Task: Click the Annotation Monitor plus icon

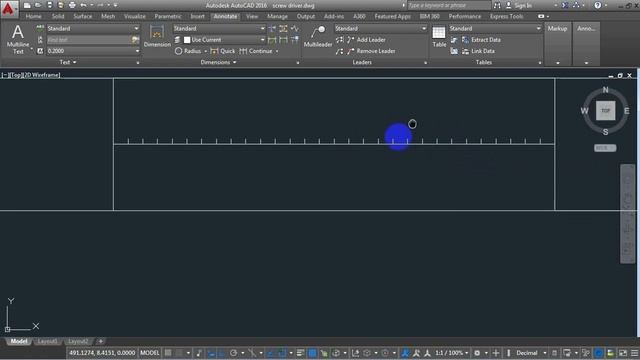Action: coord(496,353)
